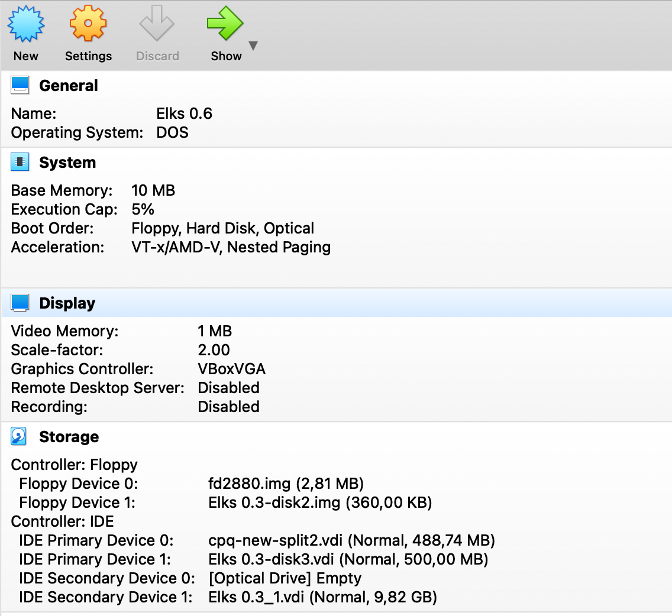Click the [Optical Drive] Empty entry
The width and height of the screenshot is (672, 616).
[x=285, y=578]
